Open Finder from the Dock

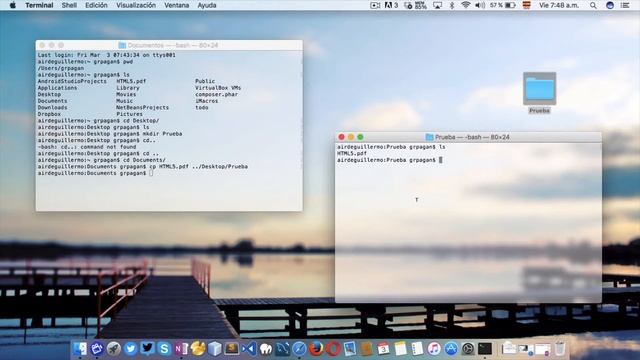point(80,349)
